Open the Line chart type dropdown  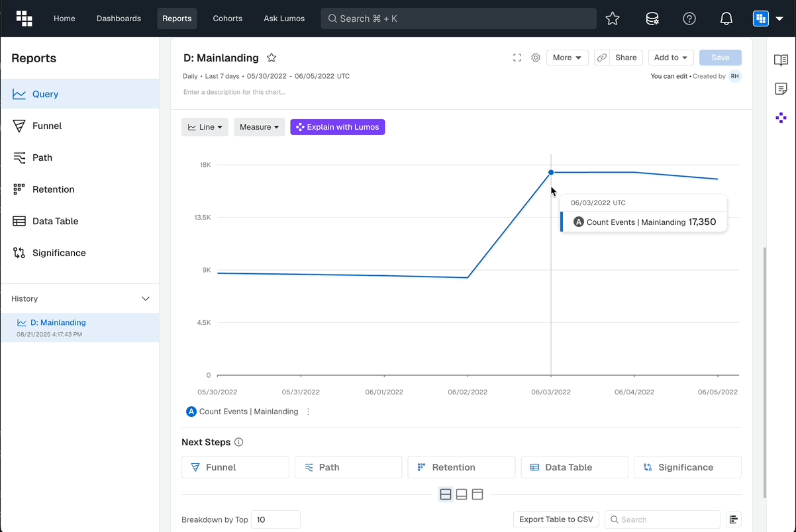pos(205,127)
